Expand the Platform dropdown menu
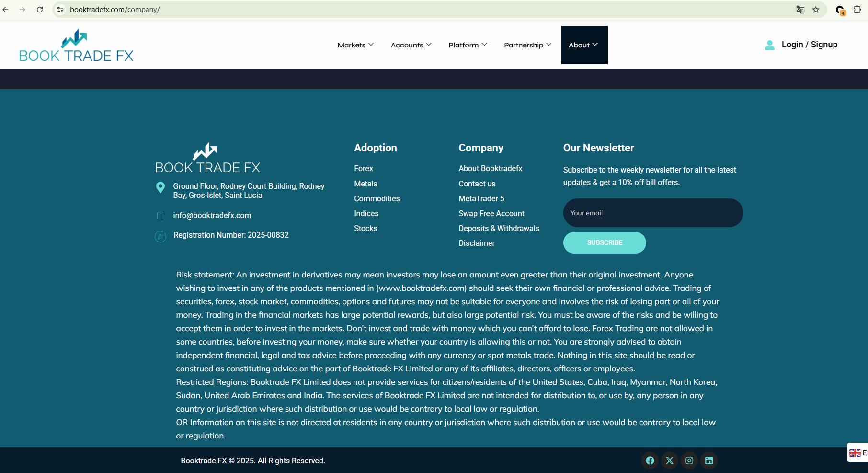Image resolution: width=868 pixels, height=473 pixels. tap(468, 45)
